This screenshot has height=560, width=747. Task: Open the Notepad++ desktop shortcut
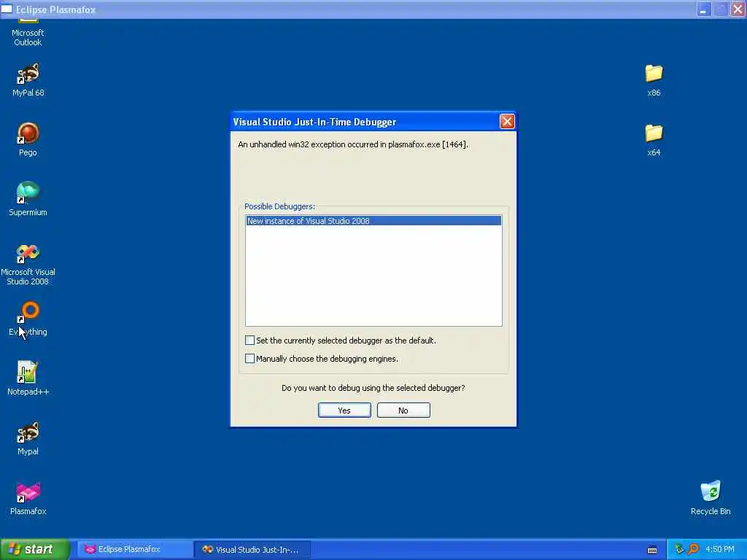point(28,378)
